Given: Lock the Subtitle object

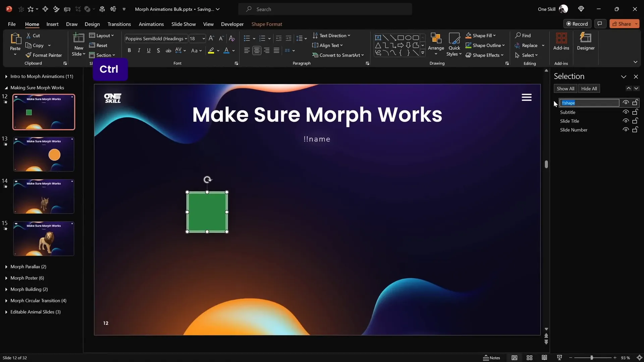Looking at the screenshot, I should 635,112.
